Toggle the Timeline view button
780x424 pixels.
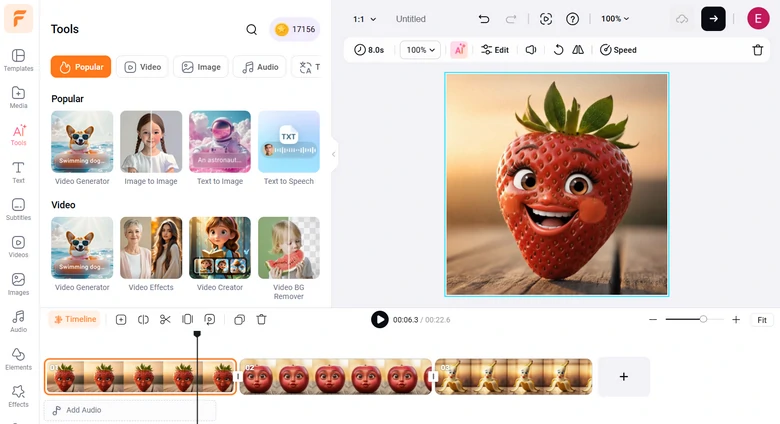[75, 319]
